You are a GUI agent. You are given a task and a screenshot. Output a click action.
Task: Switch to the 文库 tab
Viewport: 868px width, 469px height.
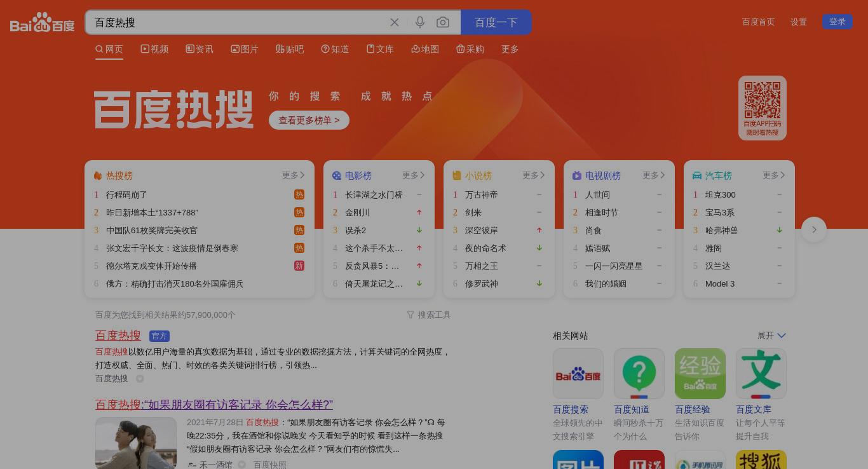[380, 49]
